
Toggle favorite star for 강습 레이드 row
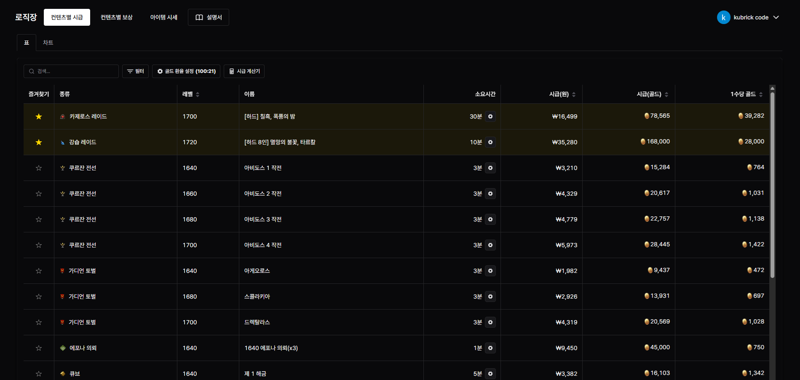coord(38,142)
